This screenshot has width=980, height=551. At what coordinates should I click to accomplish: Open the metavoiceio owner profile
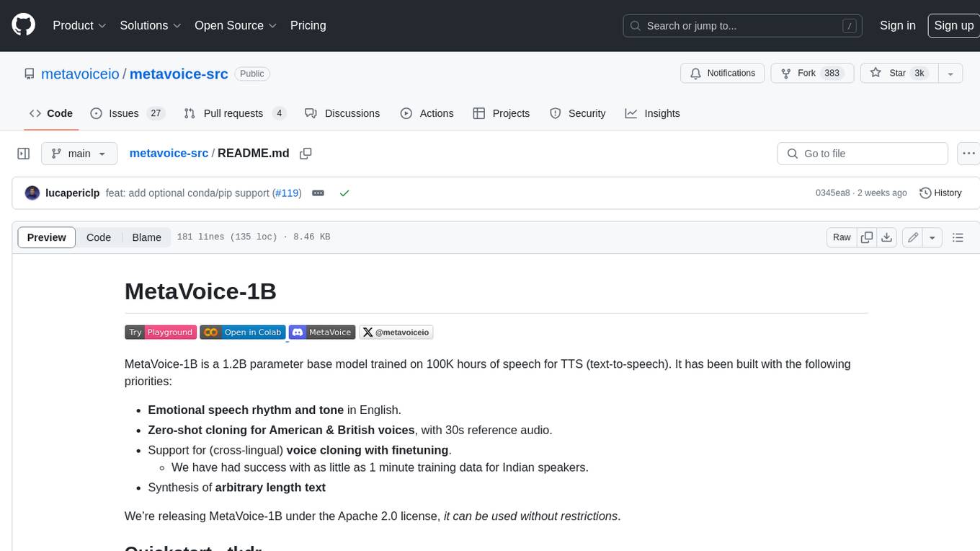coord(80,74)
